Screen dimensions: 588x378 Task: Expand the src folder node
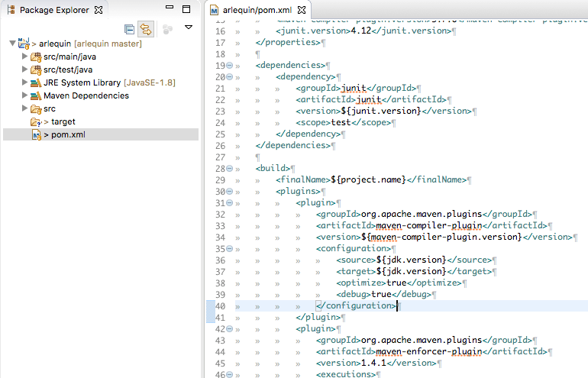tap(24, 108)
